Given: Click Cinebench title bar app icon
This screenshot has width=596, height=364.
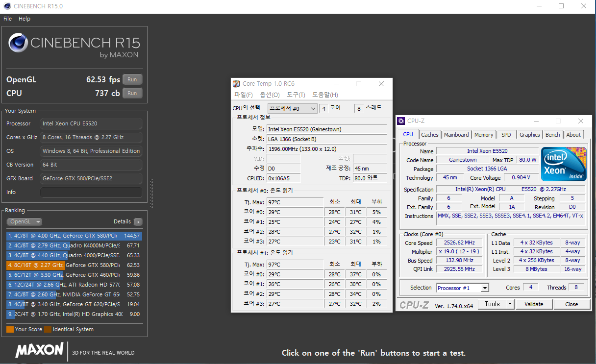Looking at the screenshot, I should click(x=7, y=6).
